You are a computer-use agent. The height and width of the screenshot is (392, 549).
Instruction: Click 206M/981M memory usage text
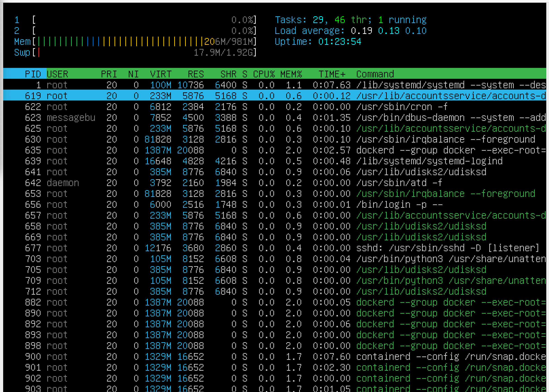228,41
